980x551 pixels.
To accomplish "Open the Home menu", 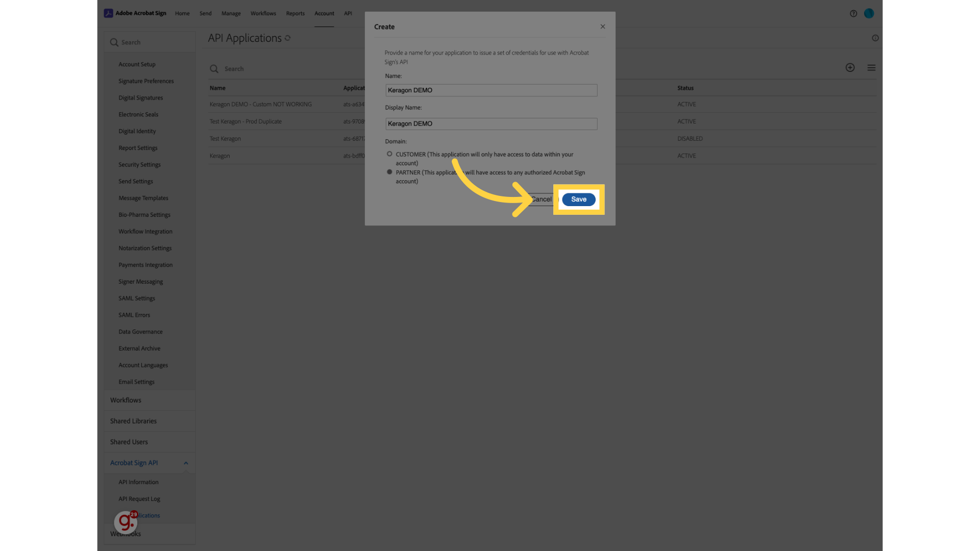I will [182, 14].
